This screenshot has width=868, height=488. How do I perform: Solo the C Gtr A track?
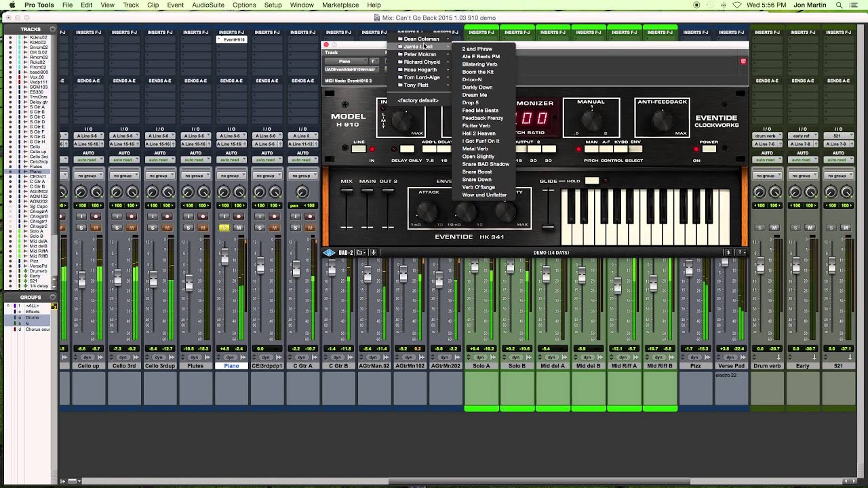click(x=295, y=228)
